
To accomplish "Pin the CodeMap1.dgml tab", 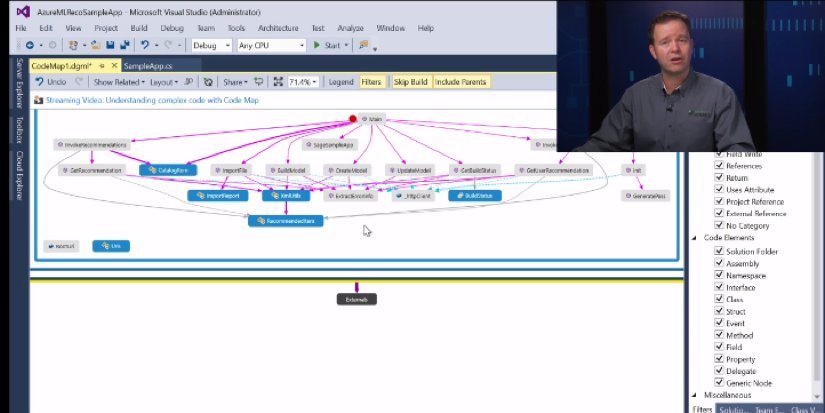I will pyautogui.click(x=102, y=66).
